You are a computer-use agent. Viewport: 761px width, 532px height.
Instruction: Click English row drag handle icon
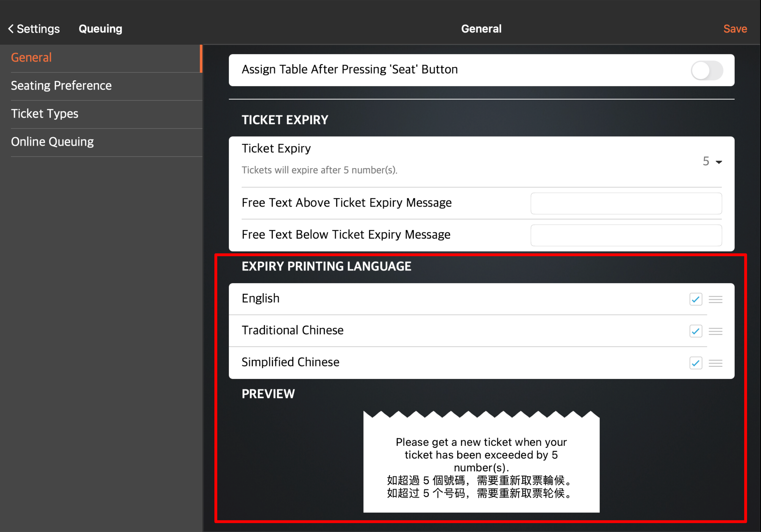715,299
